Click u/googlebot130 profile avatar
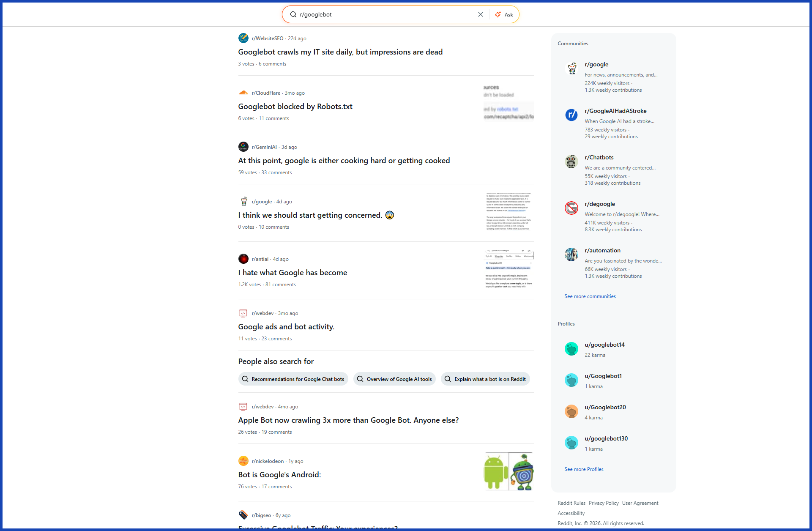The height and width of the screenshot is (531, 812). pos(571,443)
